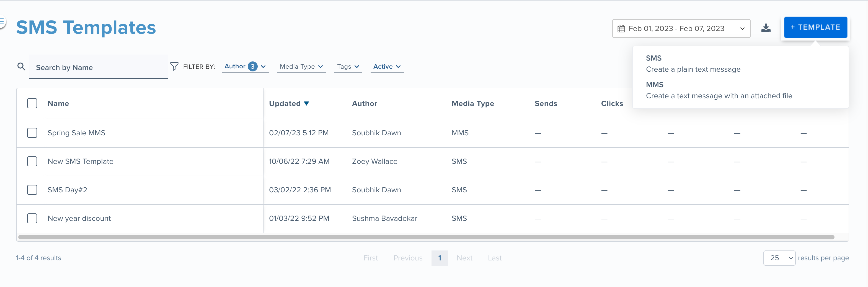Click the download export icon

tap(766, 28)
